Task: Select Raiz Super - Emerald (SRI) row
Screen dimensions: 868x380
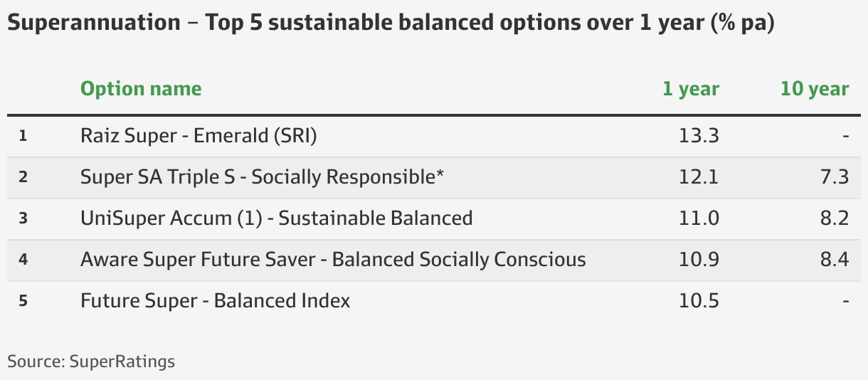Action: tap(434, 136)
